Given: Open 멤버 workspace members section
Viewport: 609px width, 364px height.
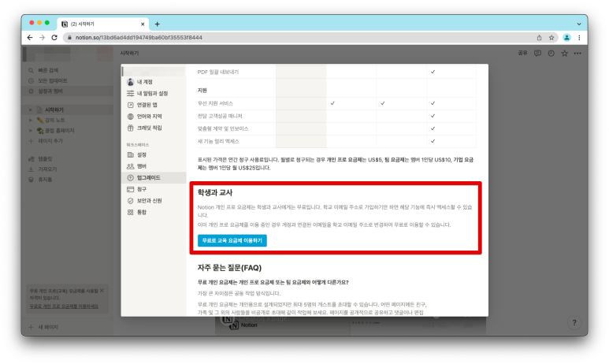Looking at the screenshot, I should [x=142, y=166].
